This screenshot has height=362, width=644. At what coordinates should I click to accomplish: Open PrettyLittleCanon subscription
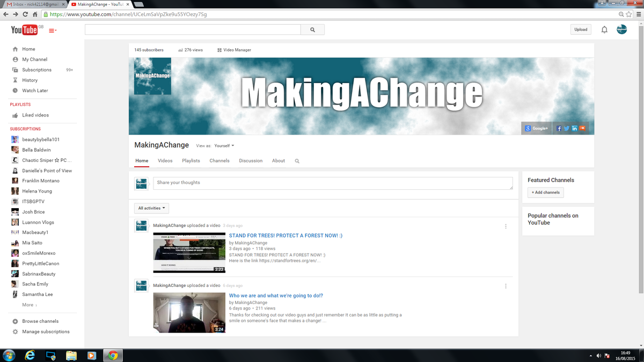[x=41, y=264]
